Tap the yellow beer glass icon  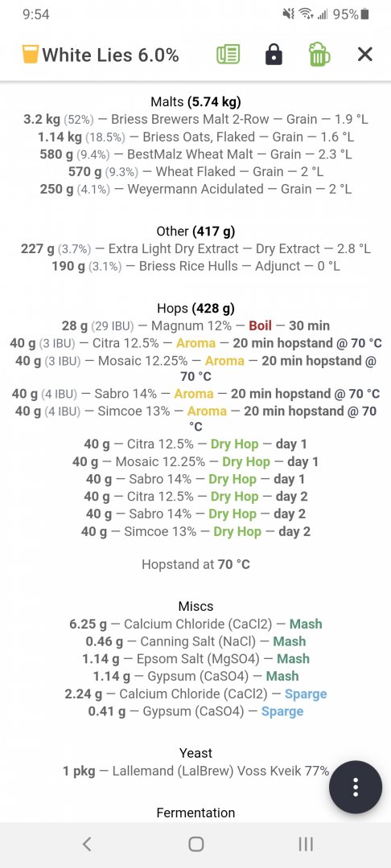click(31, 55)
